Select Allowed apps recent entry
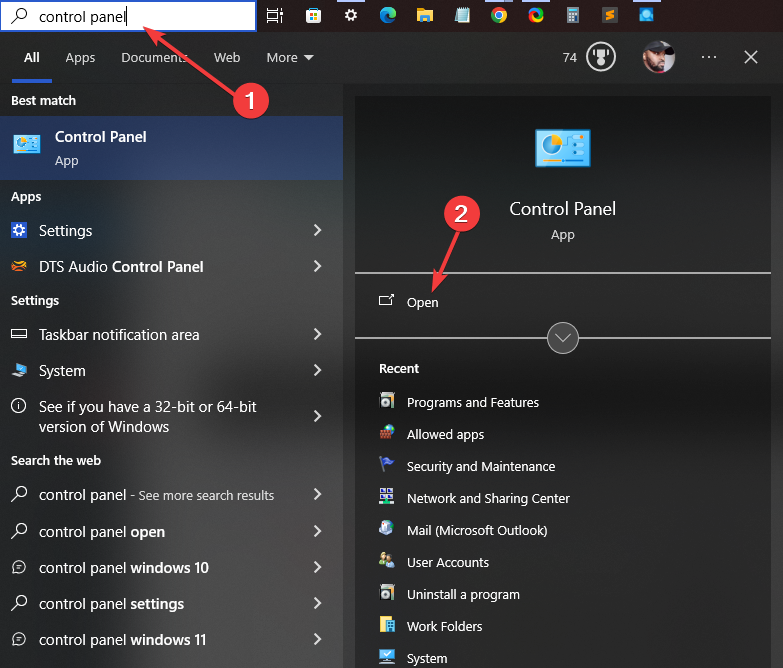Screen dimensions: 783x668 (445, 434)
